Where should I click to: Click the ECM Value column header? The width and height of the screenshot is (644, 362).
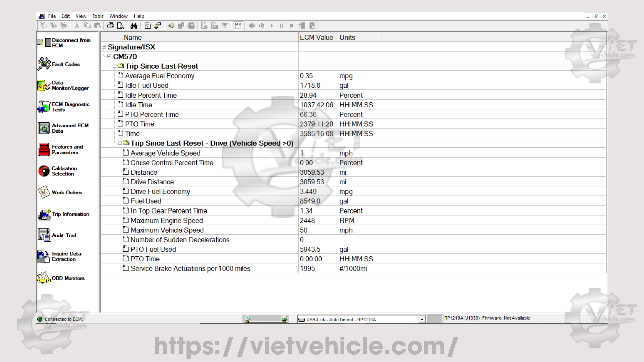[x=316, y=37]
